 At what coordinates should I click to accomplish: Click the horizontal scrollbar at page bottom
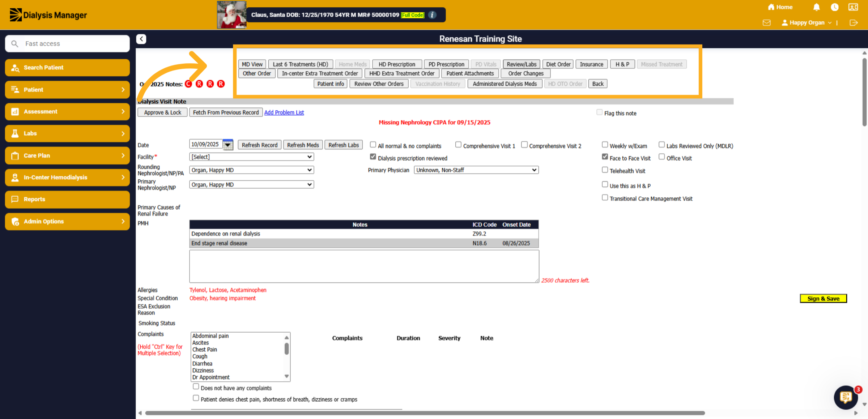point(425,413)
